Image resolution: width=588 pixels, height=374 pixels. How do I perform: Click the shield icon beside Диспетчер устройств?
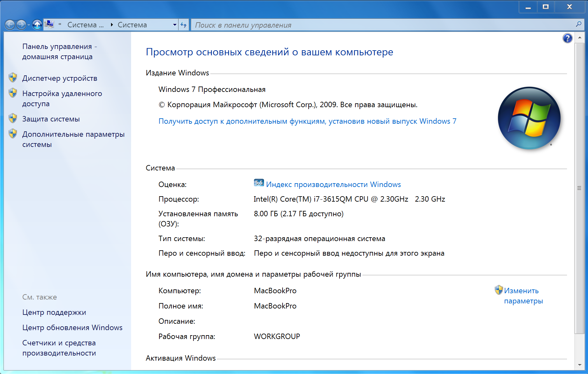tap(13, 78)
